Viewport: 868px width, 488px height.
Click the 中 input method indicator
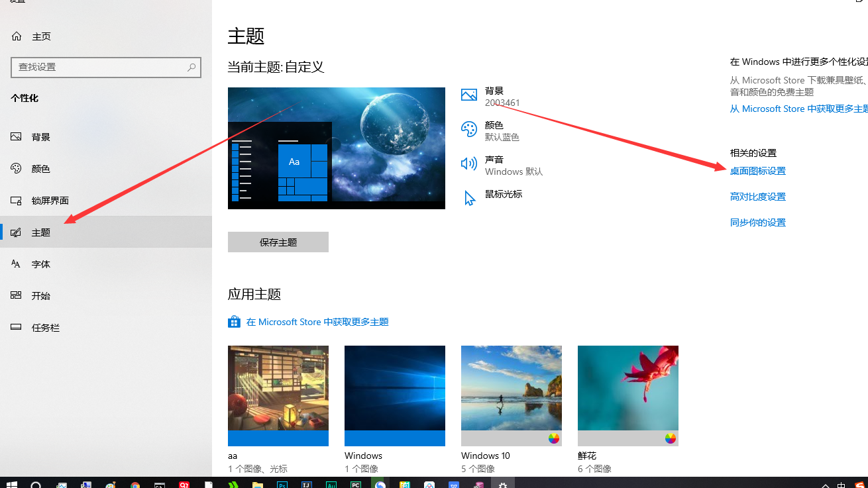point(841,485)
